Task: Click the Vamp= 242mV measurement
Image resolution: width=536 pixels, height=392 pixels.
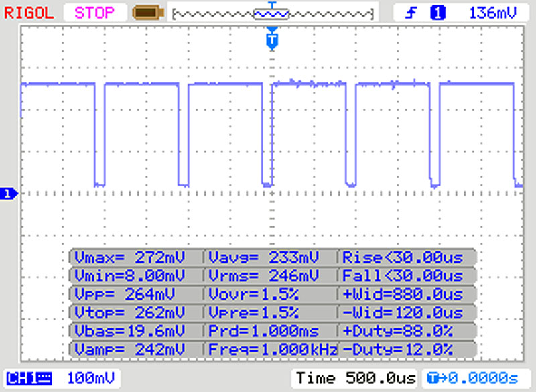Action: click(129, 350)
